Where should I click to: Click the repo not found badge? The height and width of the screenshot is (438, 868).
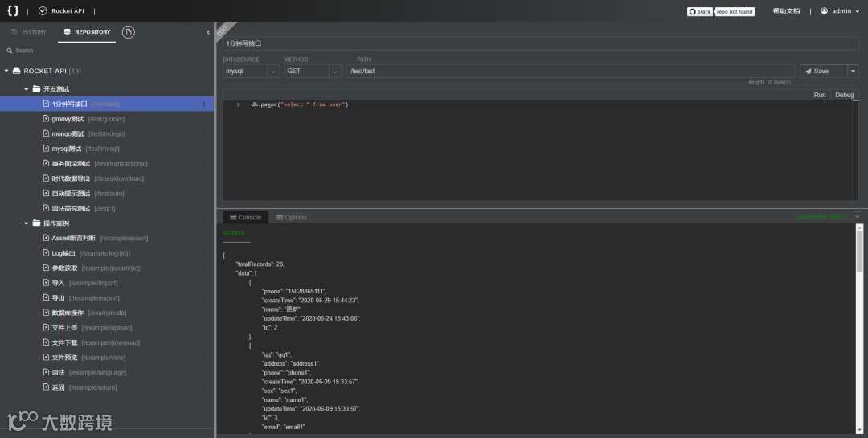tap(735, 11)
